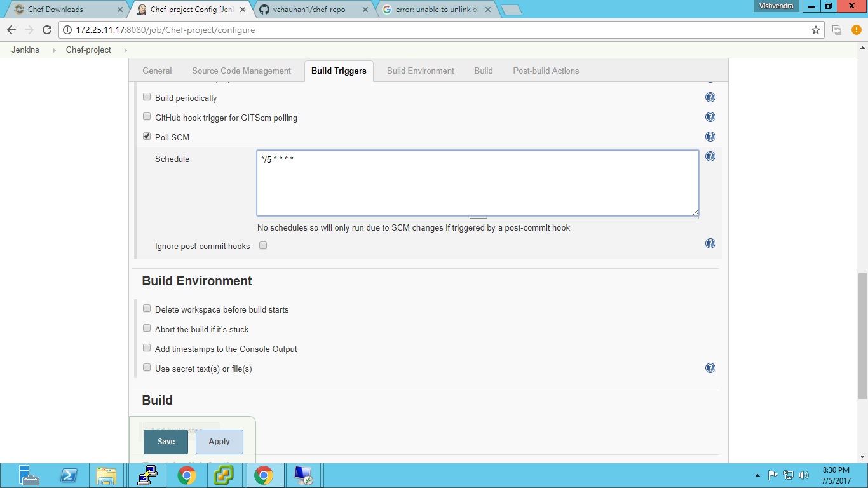Launch PuTTY from the taskbar
The image size is (868, 488).
click(147, 475)
